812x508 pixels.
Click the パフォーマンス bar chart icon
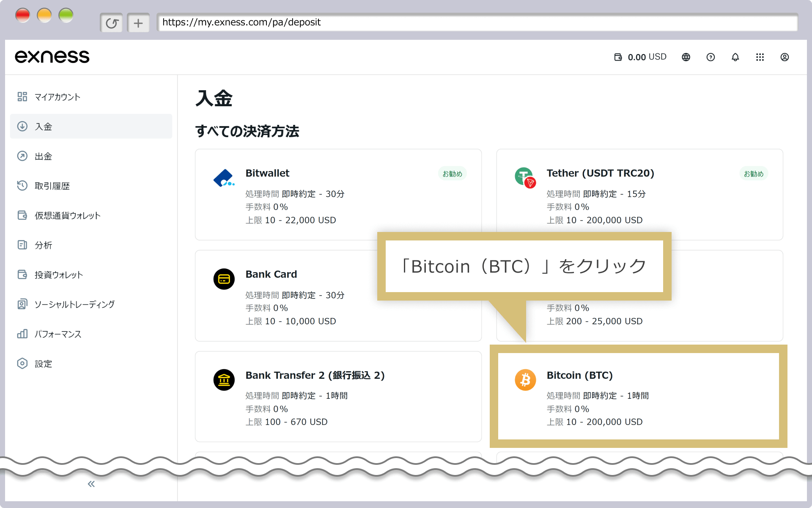coord(22,334)
